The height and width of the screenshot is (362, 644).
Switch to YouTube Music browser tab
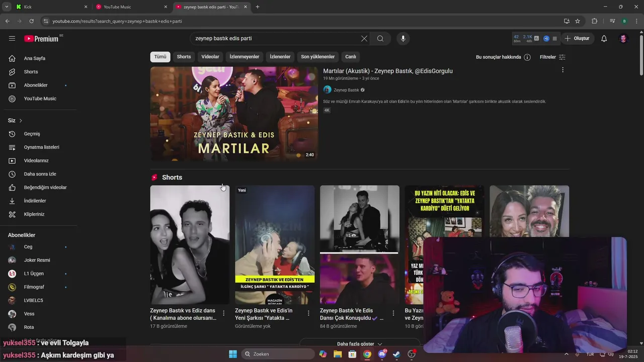(x=132, y=7)
